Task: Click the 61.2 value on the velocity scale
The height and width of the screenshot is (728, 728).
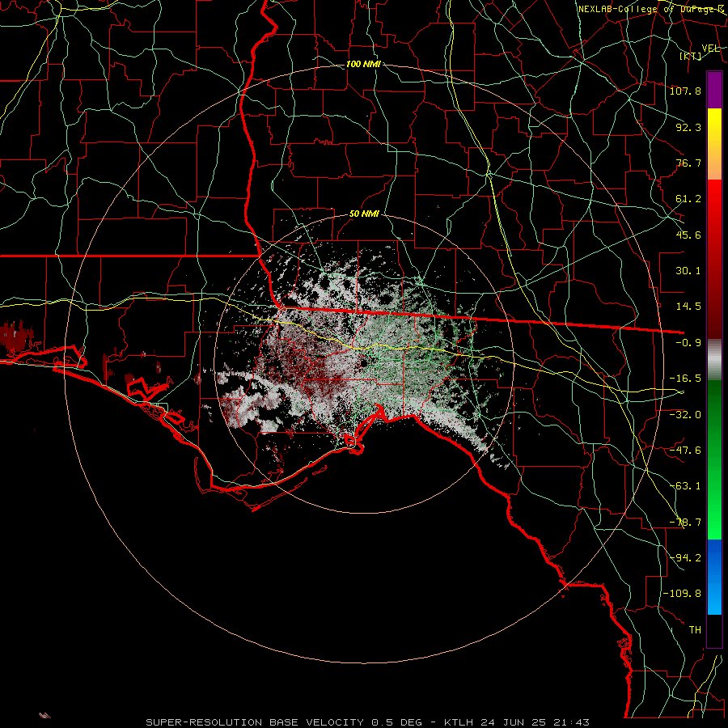Action: click(688, 199)
